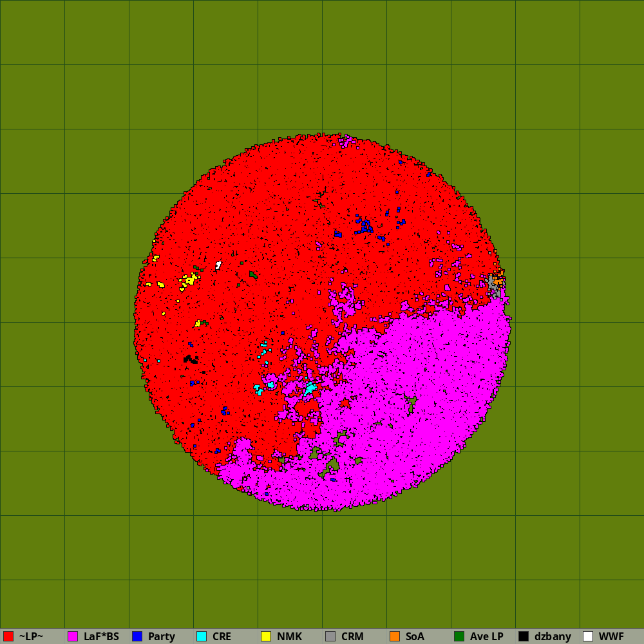Screen dimensions: 644x644
Task: Select the WWF legend label
Action: (x=611, y=636)
